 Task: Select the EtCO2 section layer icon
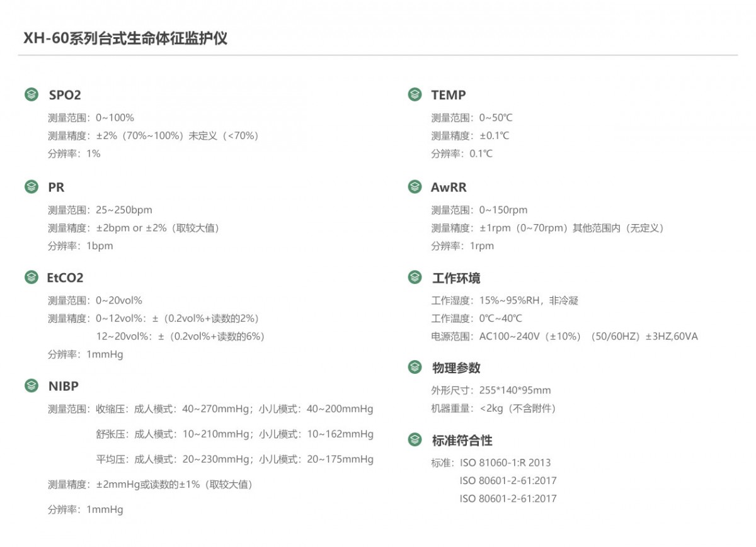coord(31,278)
